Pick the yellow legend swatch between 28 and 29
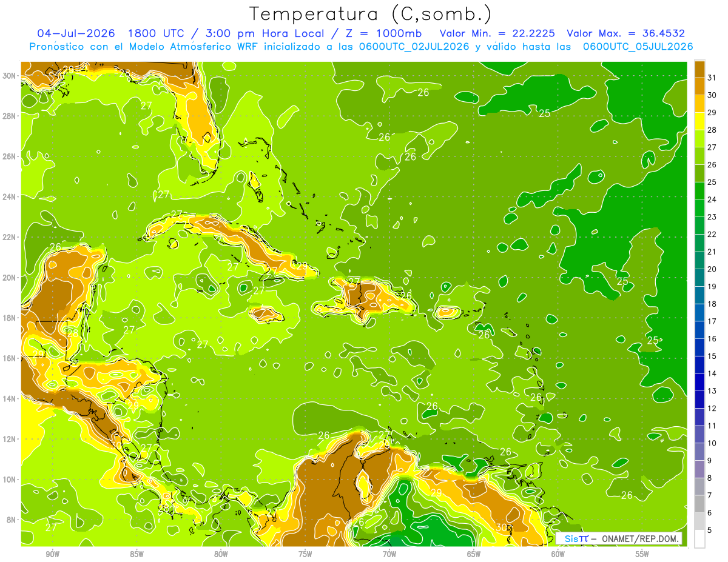 [x=699, y=121]
